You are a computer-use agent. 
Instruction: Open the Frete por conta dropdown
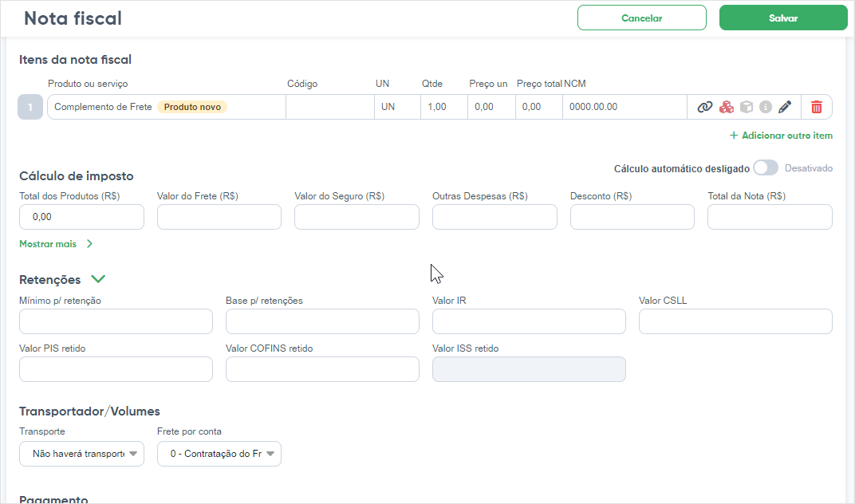click(219, 454)
